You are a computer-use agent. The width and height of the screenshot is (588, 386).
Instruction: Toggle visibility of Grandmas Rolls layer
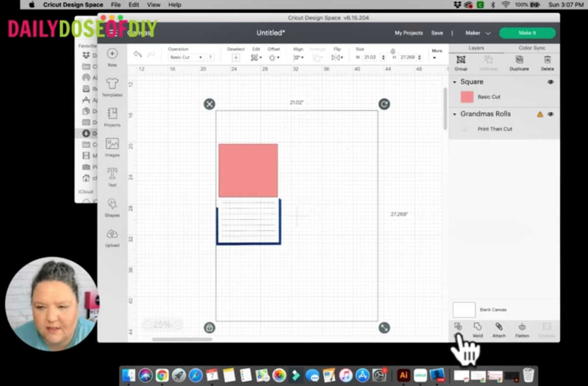pyautogui.click(x=550, y=114)
